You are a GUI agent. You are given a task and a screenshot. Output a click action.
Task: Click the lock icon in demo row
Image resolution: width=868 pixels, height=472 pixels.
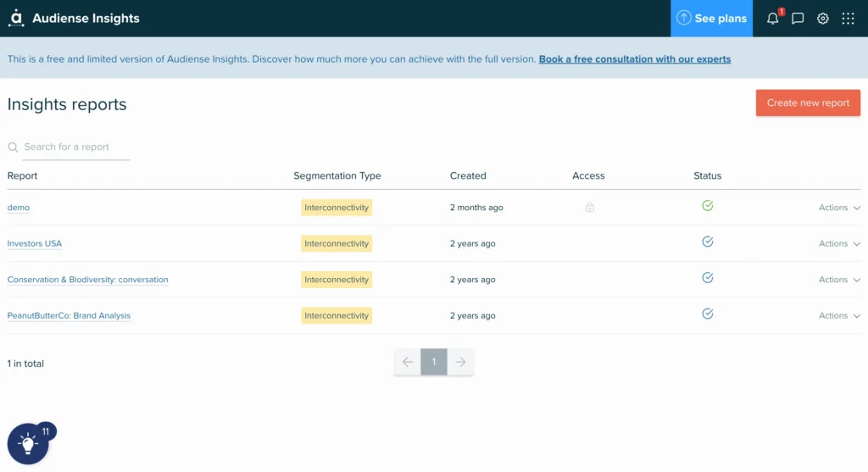pyautogui.click(x=590, y=208)
